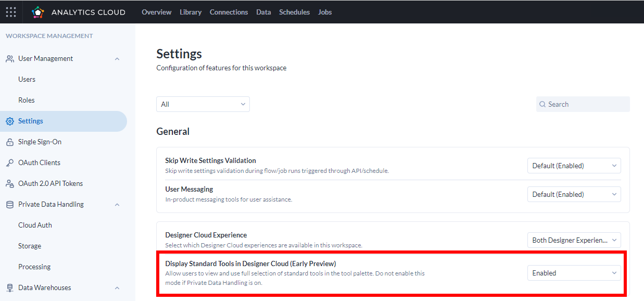This screenshot has width=644, height=301.
Task: Click the User Management people icon
Action: (10, 59)
